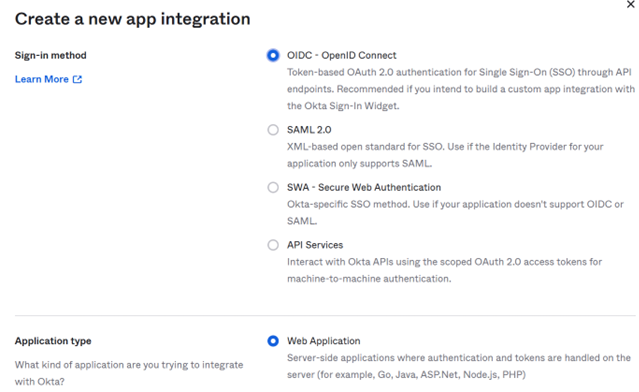Click the Token-based OAuth 2.0 description text

(461, 89)
